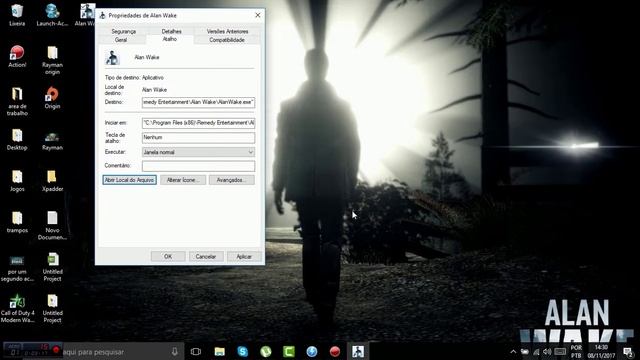The height and width of the screenshot is (360, 640).
Task: Switch to the Versões Anteriores tab
Action: (x=227, y=31)
